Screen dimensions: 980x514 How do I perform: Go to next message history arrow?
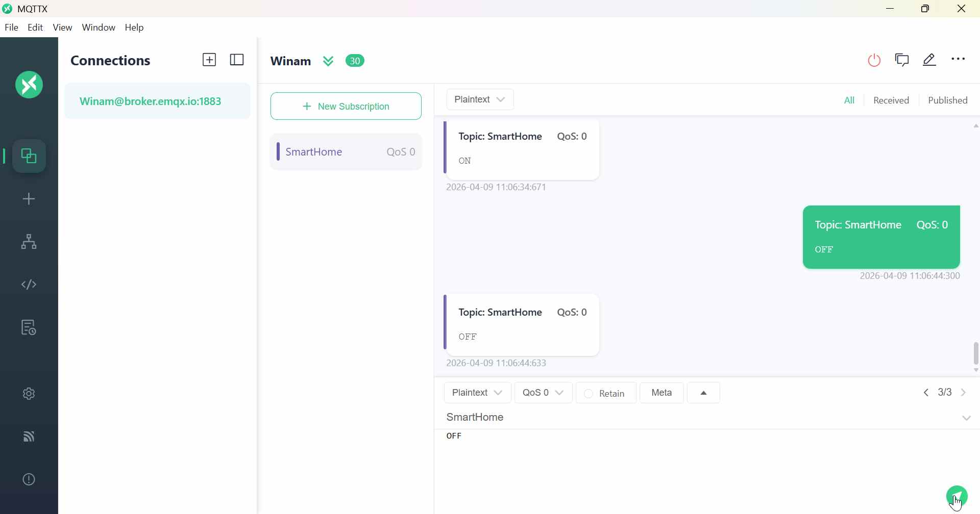[x=964, y=393]
